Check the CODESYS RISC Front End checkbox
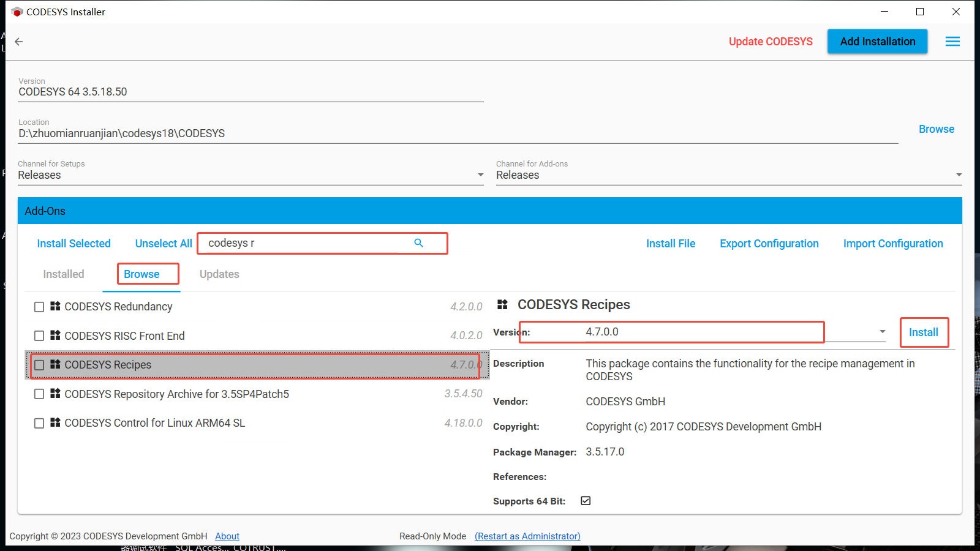980x551 pixels. tap(39, 336)
